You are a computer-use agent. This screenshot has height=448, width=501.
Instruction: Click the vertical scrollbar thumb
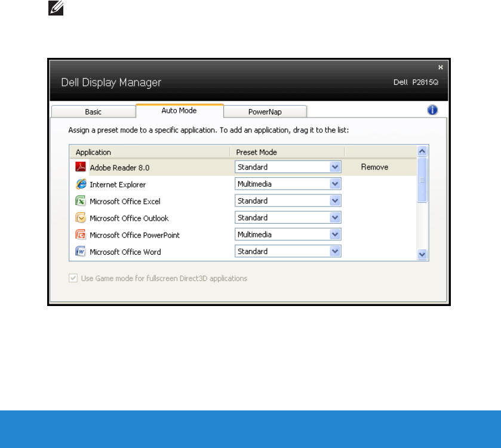(x=422, y=180)
